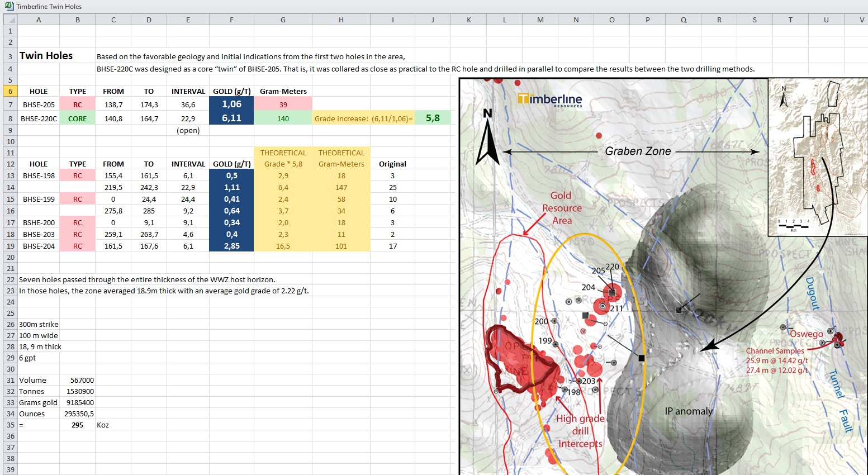This screenshot has width=868, height=475.
Task: Click the GOLD (g/T) header in row 6
Action: pyautogui.click(x=231, y=91)
